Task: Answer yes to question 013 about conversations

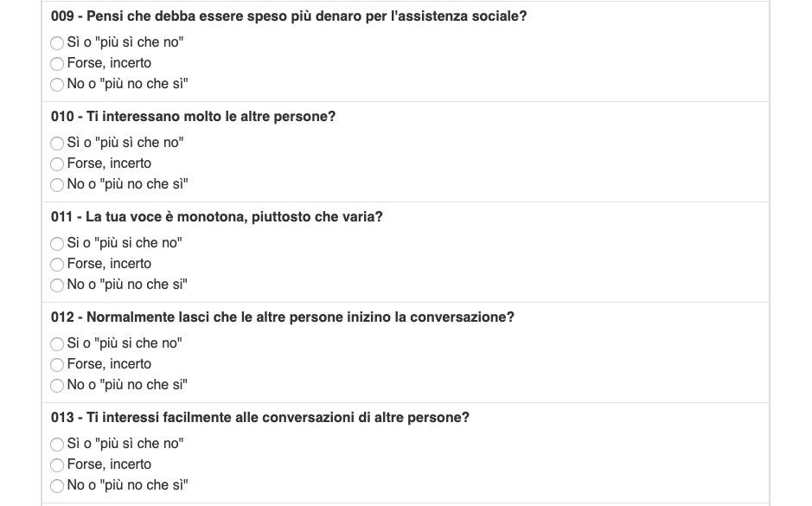Action: click(x=57, y=445)
